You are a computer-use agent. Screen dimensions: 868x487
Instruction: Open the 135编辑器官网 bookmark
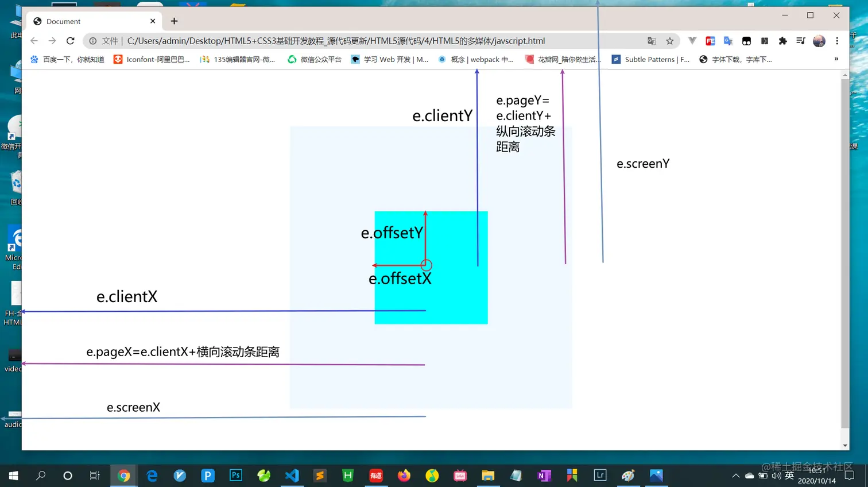pos(238,59)
